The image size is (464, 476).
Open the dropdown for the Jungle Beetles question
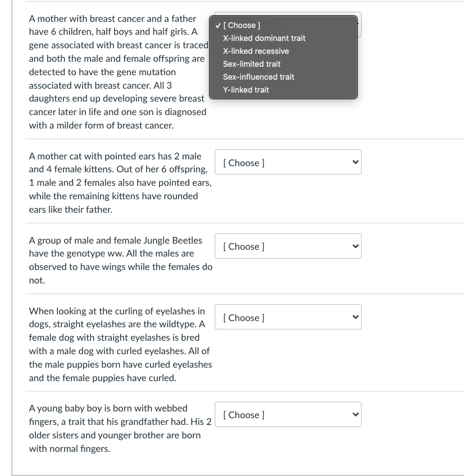point(288,246)
